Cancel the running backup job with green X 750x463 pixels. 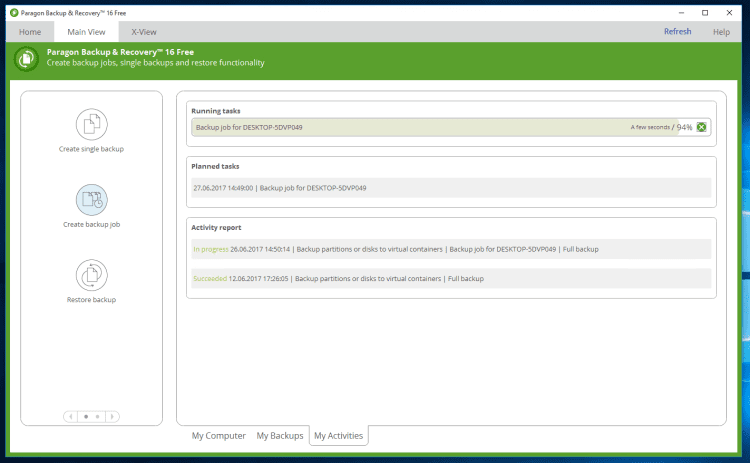click(x=701, y=127)
